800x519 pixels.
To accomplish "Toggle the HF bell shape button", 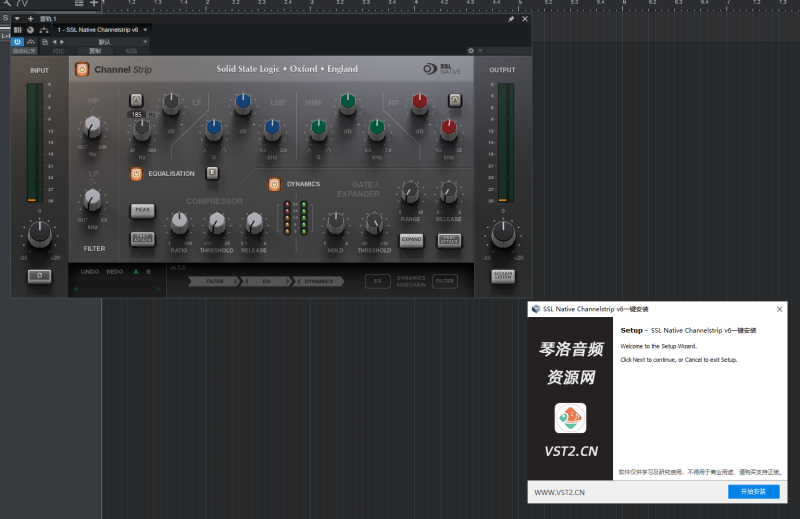I will coord(455,100).
